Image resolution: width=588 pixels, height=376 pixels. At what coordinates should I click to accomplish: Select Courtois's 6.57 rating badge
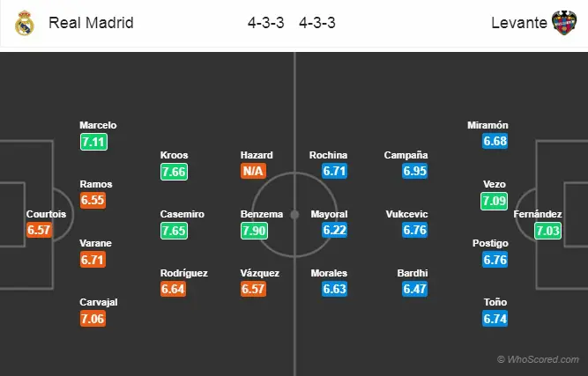point(39,230)
